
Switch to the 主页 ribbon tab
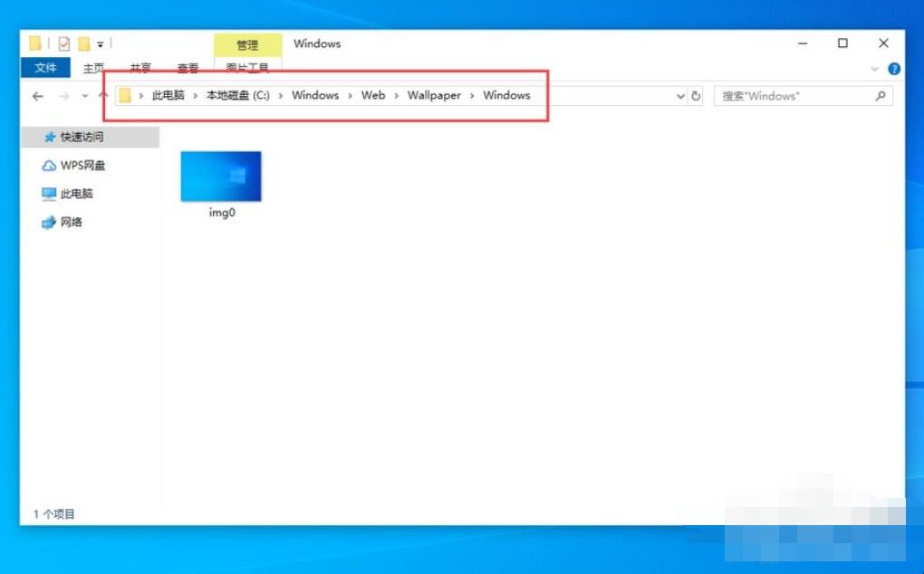(93, 68)
